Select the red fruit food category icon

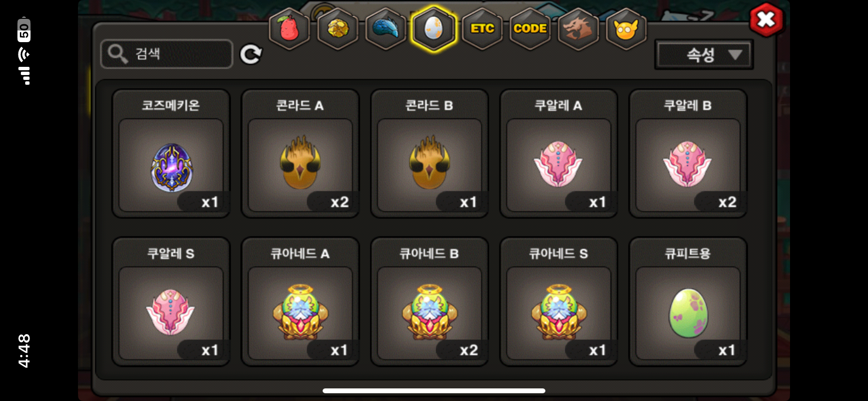pos(289,29)
